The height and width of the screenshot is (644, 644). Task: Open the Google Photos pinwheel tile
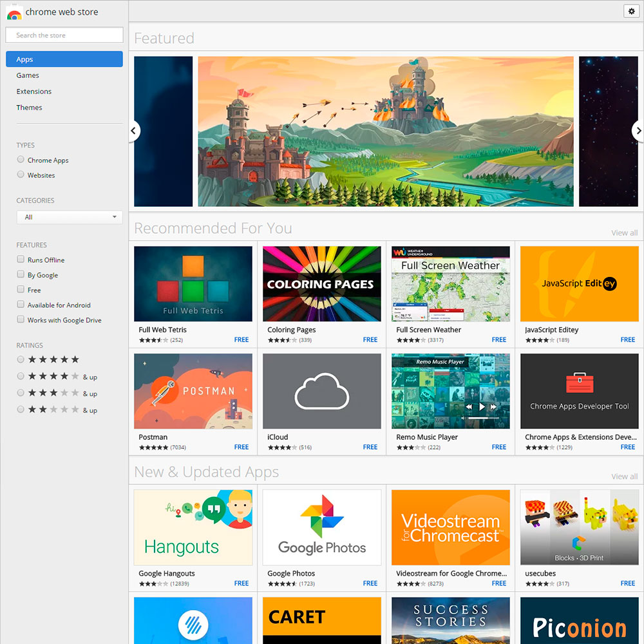(x=321, y=527)
